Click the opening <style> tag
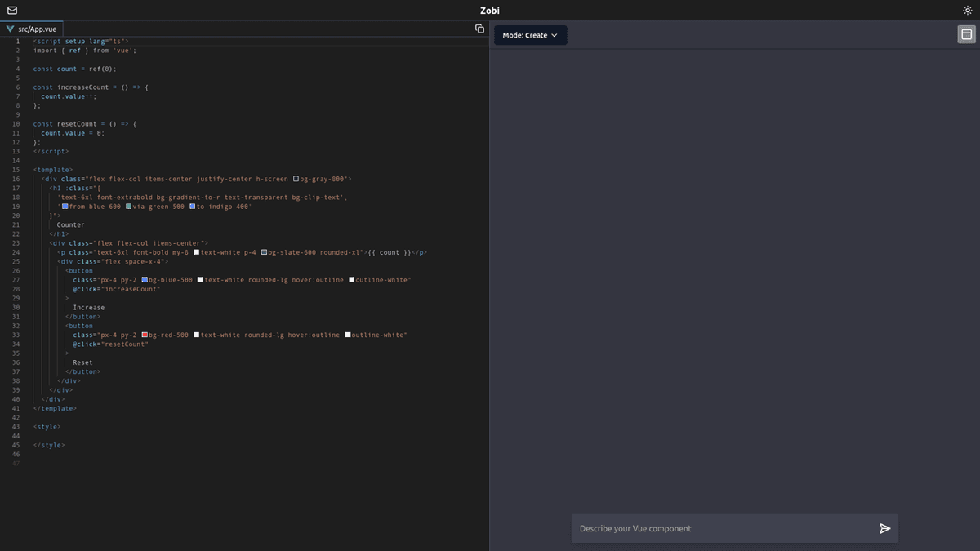The image size is (980, 551). 47,427
